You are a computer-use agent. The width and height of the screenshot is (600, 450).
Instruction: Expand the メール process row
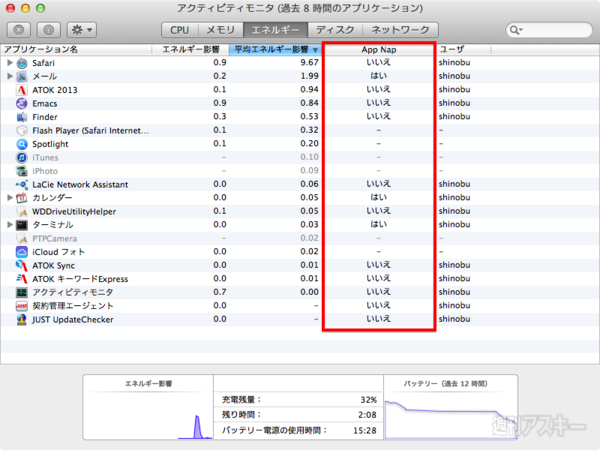click(x=10, y=76)
